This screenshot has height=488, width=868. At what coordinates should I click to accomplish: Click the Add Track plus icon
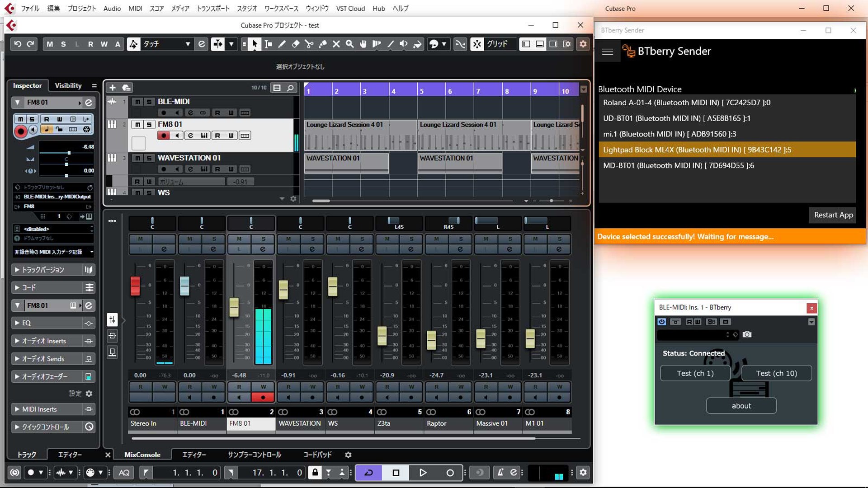tap(113, 88)
